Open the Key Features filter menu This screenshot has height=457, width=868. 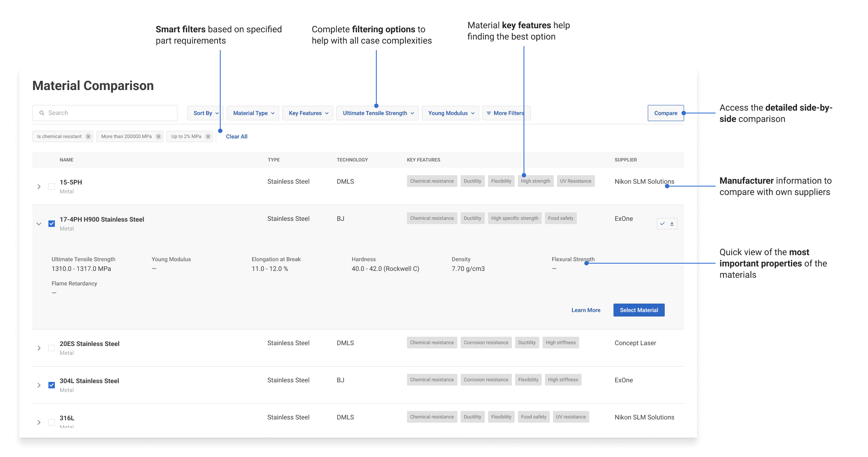point(308,113)
